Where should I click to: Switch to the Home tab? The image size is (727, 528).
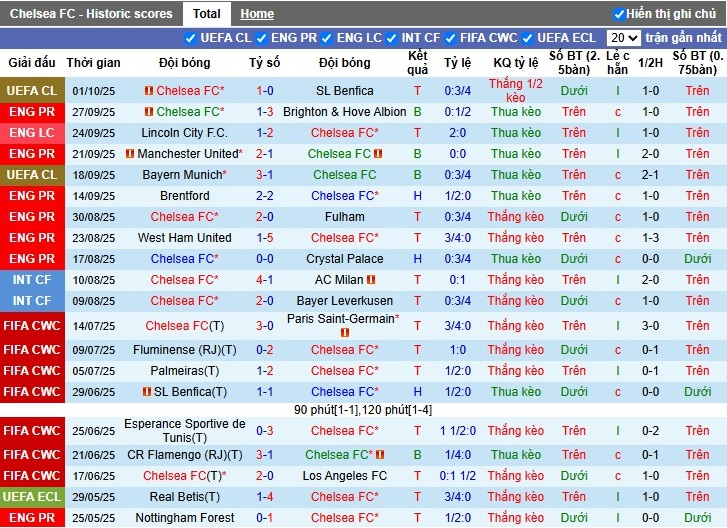click(257, 14)
